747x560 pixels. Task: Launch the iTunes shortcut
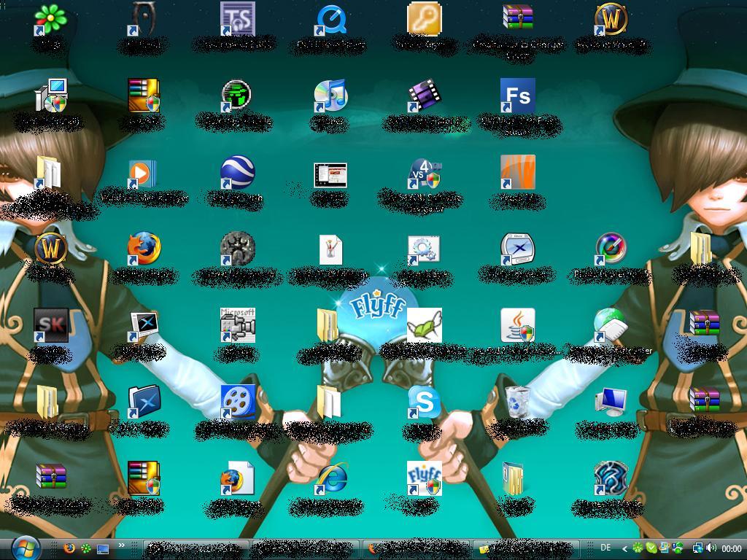tap(330, 96)
